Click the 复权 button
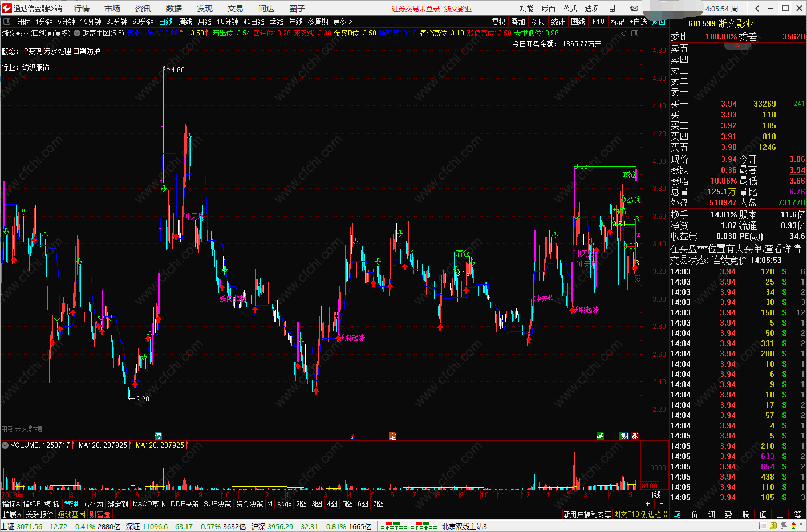The height and width of the screenshot is (532, 807). click(498, 22)
